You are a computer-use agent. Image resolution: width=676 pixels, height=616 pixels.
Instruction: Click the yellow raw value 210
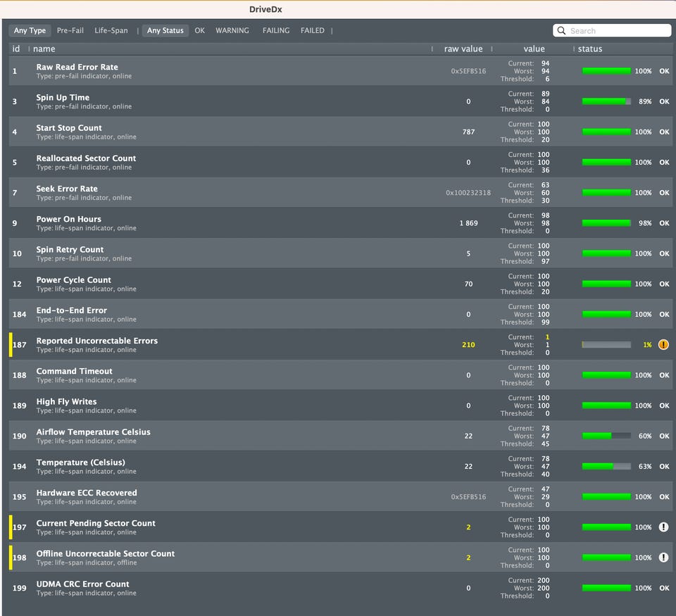(x=469, y=344)
